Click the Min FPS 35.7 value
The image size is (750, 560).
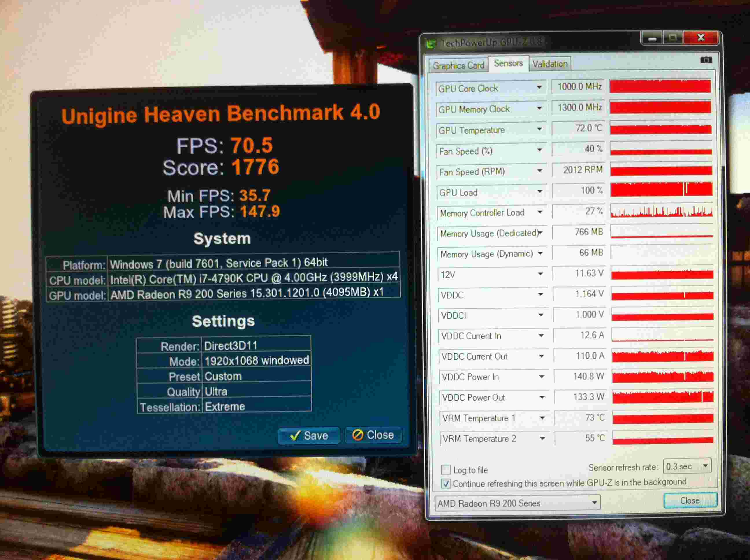255,195
